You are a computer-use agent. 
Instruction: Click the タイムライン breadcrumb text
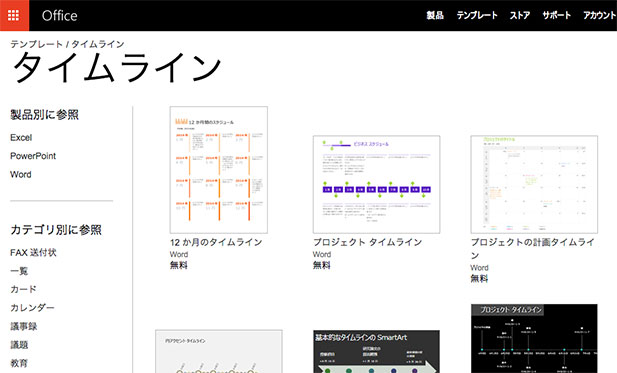[98, 44]
